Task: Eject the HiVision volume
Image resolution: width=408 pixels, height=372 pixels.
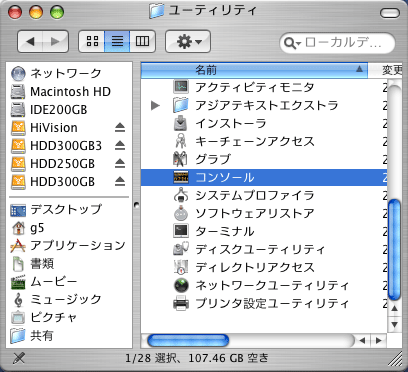Action: (120, 128)
